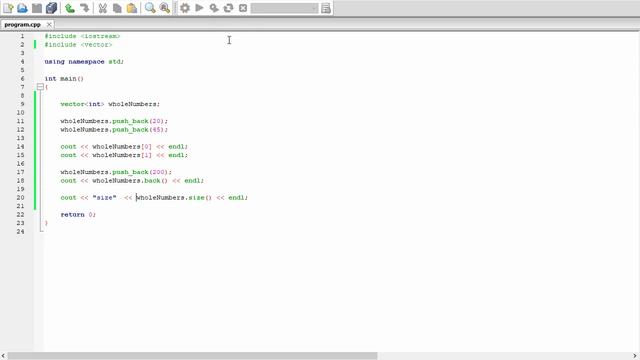Collapse the main function fold at line 7
Image resolution: width=640 pixels, height=360 pixels.
[x=40, y=87]
